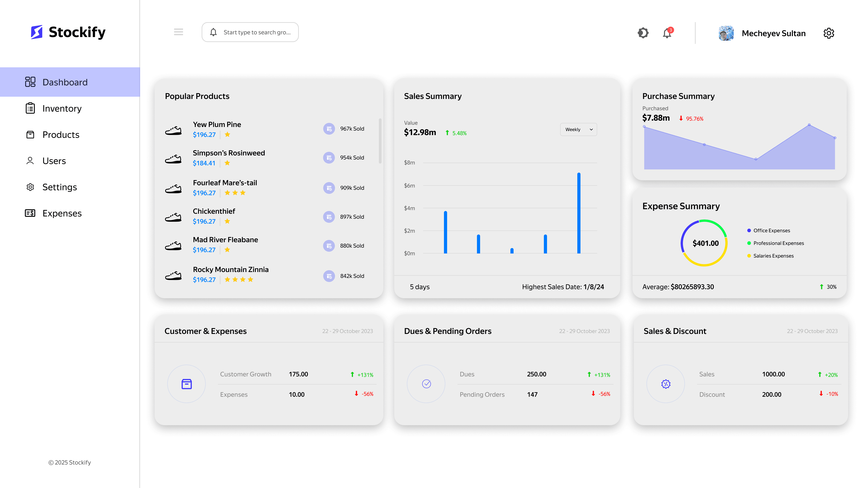Click the Dues checkmark circle icon

(426, 384)
